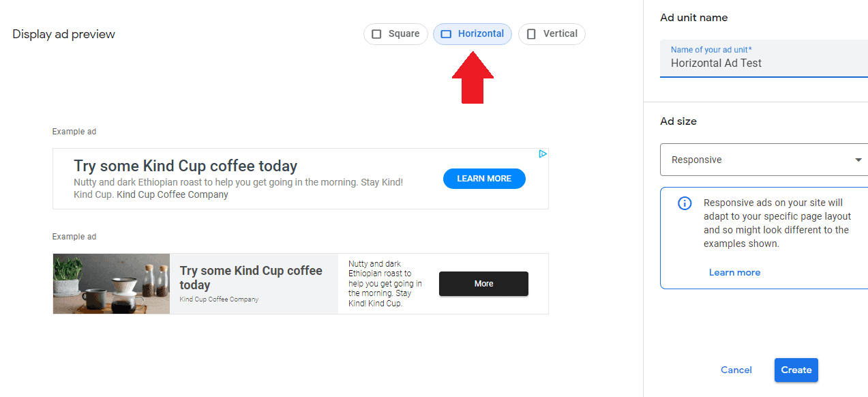
Task: Click the horizontal rectangle icon
Action: [446, 34]
